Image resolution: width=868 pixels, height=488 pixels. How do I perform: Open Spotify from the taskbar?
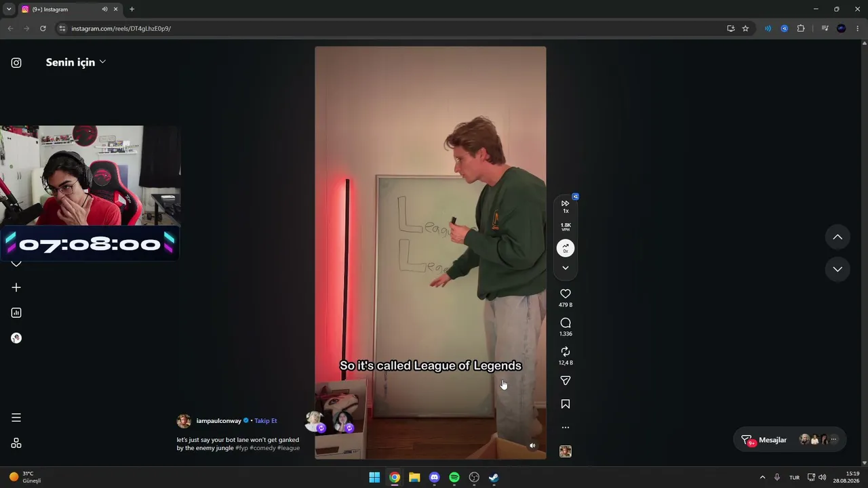click(454, 477)
